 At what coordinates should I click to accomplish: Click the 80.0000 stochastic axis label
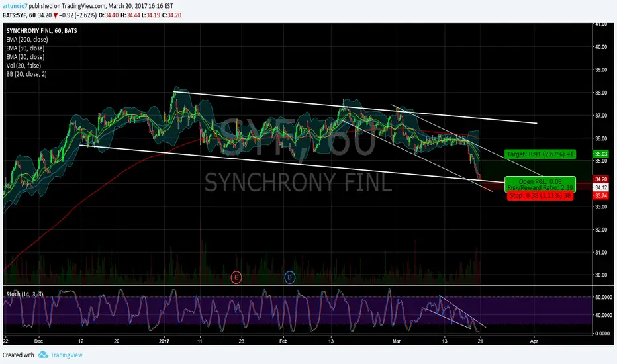603,298
